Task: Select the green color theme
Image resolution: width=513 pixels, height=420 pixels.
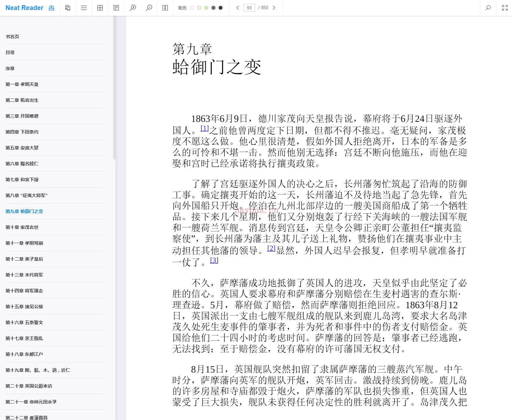Action: [206, 8]
